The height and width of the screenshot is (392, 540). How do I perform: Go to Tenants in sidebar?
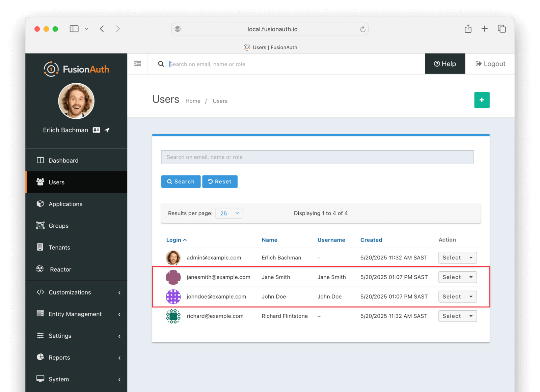[x=59, y=248]
